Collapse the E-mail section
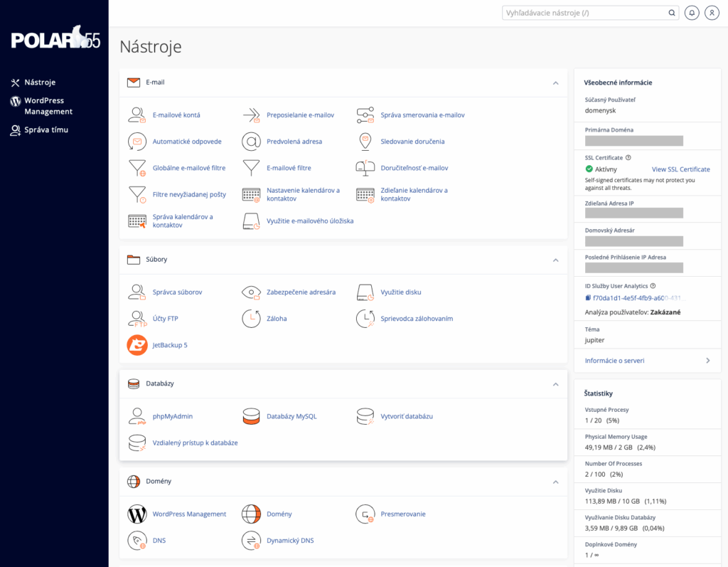Screen dimensions: 728x567 [555, 83]
